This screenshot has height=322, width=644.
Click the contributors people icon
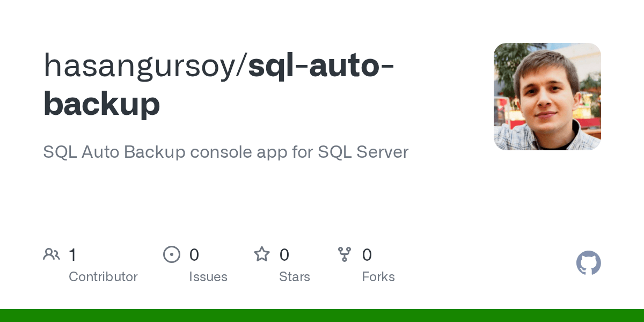pos(52,254)
